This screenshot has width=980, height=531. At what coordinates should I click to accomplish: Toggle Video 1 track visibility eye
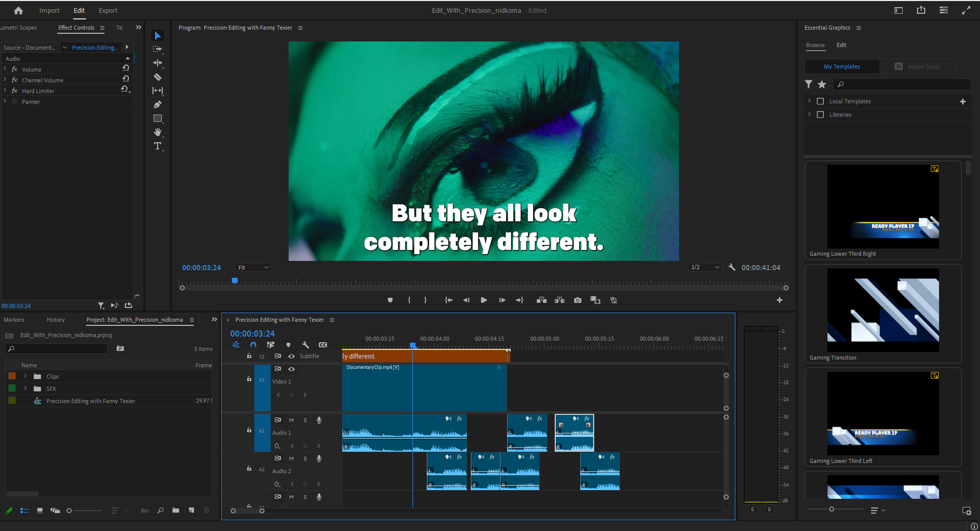coord(292,369)
